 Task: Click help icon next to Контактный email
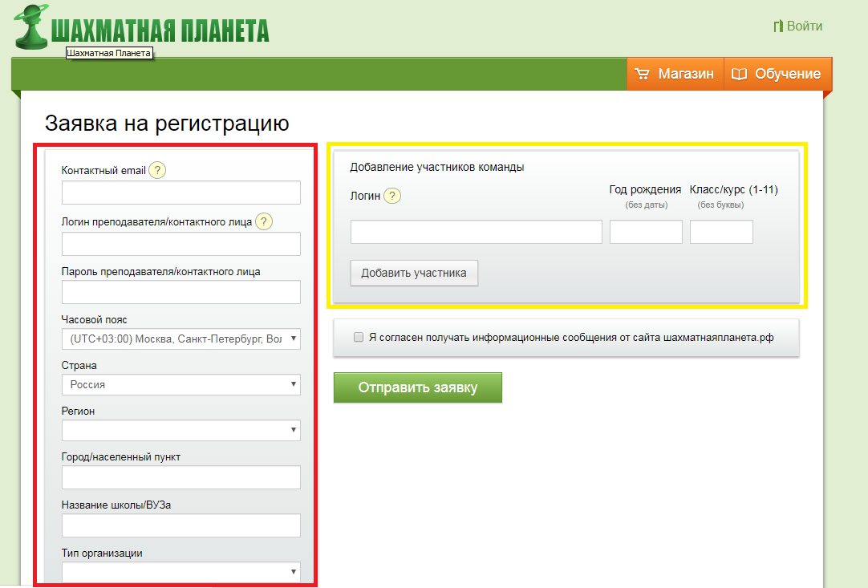(x=158, y=170)
